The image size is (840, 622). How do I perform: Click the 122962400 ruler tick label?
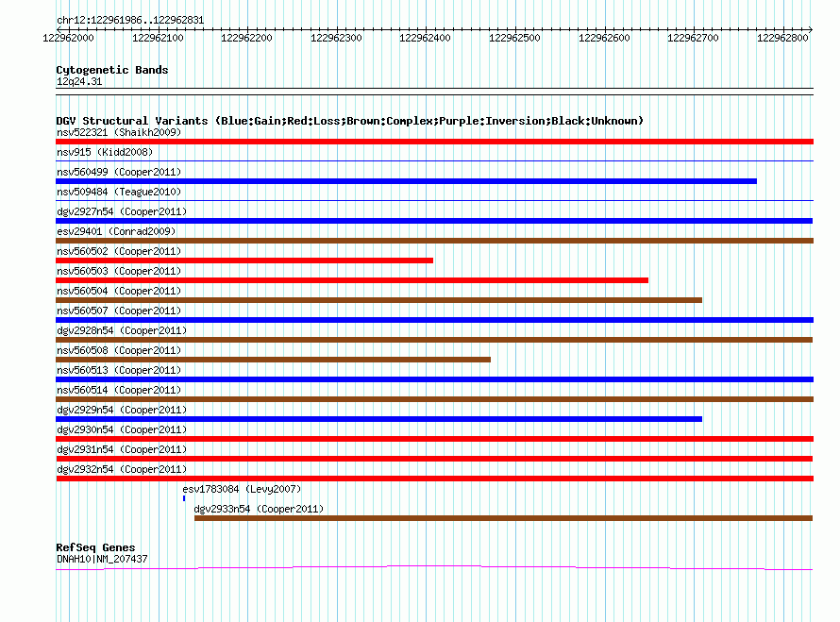pos(425,38)
